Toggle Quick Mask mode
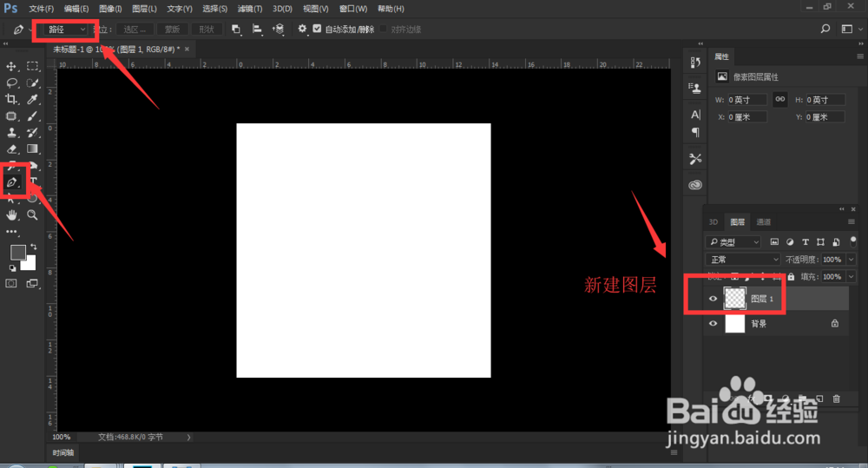868x468 pixels. (x=11, y=284)
